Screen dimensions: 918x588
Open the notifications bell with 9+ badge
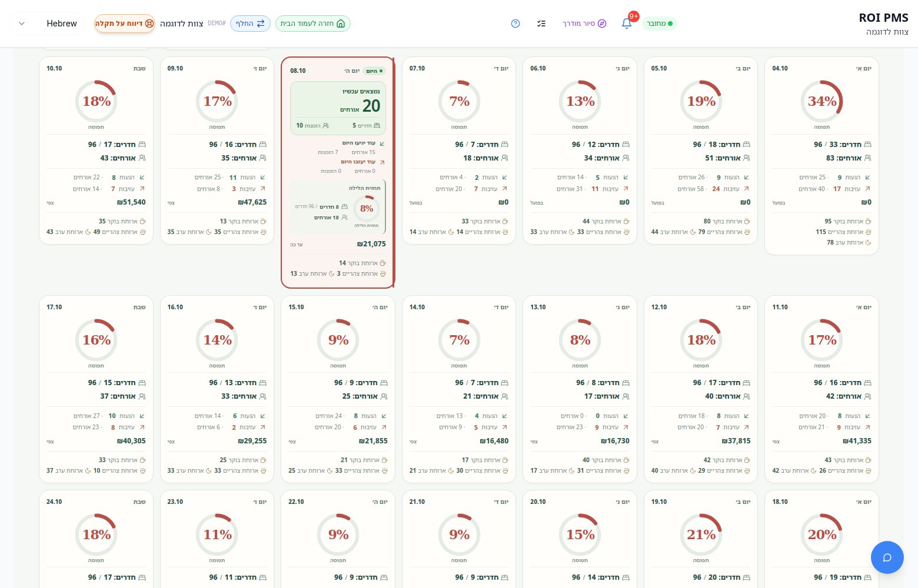click(x=627, y=24)
